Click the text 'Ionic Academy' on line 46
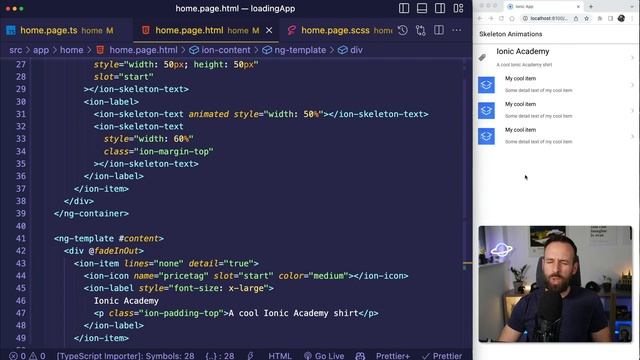Viewport: 640px width, 360px height. pos(126,301)
